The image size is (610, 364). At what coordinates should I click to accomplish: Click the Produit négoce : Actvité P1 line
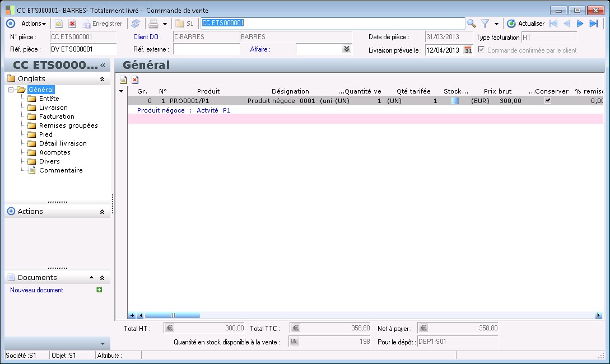(x=184, y=110)
